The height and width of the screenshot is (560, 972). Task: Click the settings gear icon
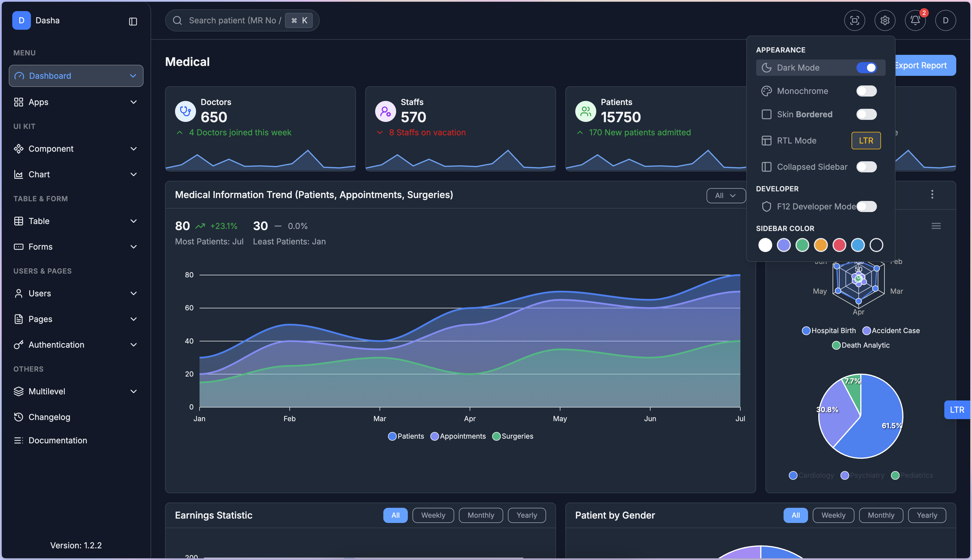point(885,20)
